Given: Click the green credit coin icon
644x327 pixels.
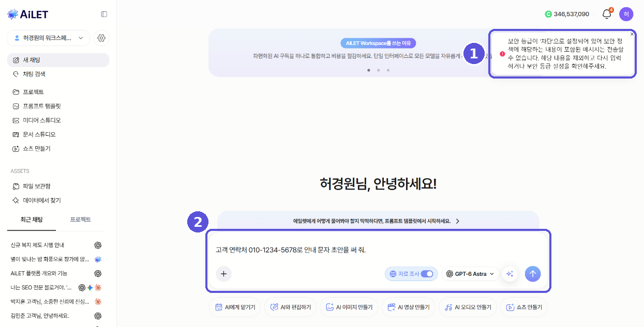Looking at the screenshot, I should coord(548,14).
